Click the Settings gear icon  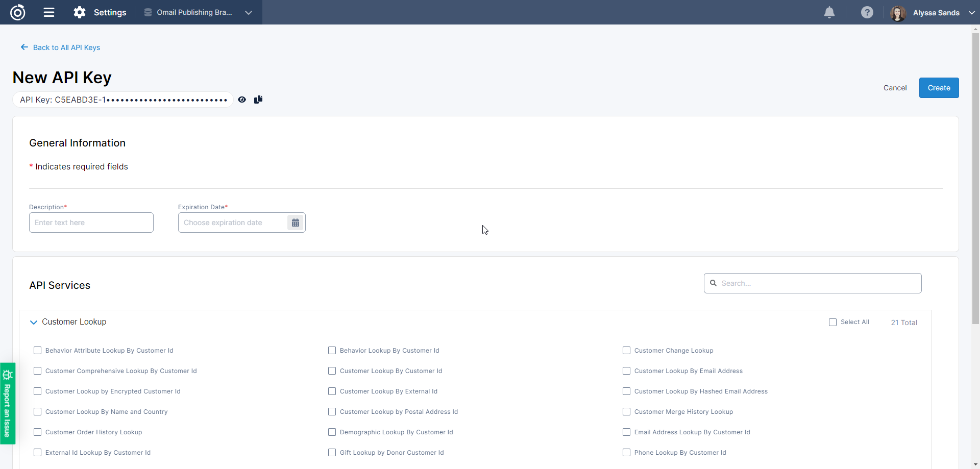[80, 12]
